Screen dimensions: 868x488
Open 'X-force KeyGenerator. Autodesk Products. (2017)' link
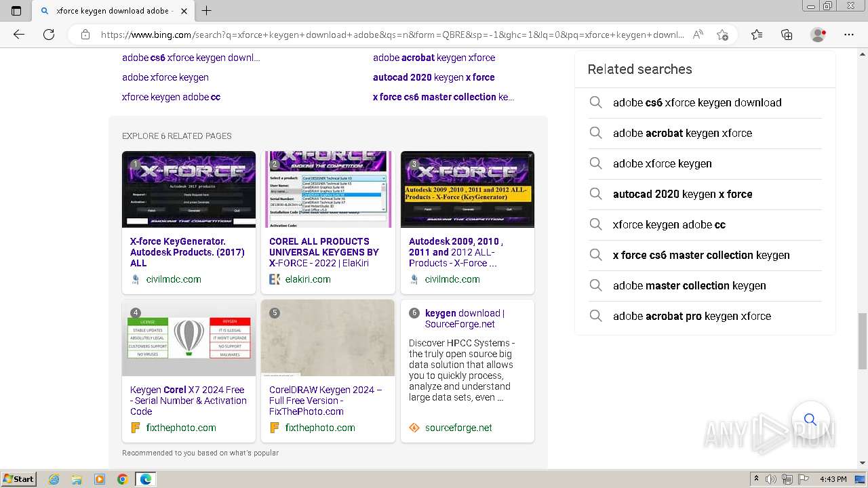point(187,252)
